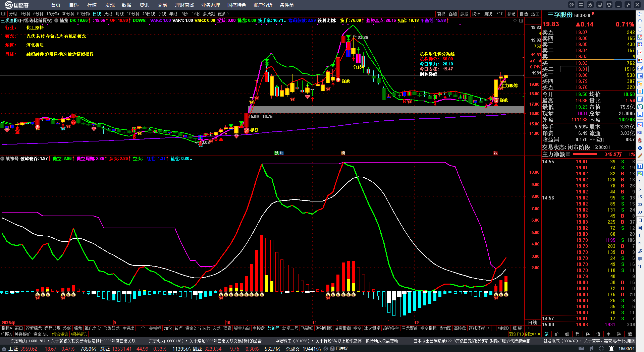This screenshot has height=352, width=644.
Task: Toggle the 图文F10 side panel button
Action: coord(517,334)
